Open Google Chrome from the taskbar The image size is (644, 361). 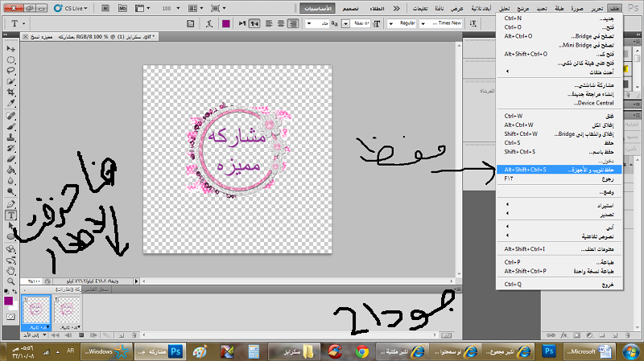[x=361, y=351]
